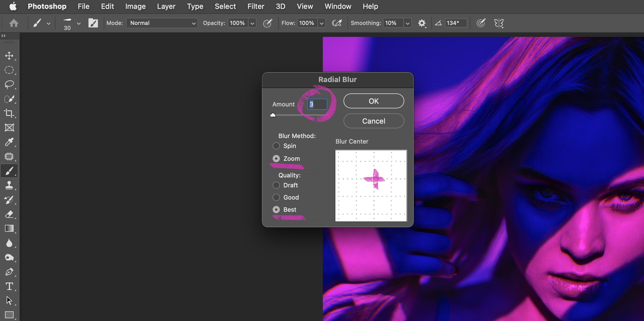This screenshot has width=644, height=321.
Task: Open the File menu
Action: pos(83,6)
